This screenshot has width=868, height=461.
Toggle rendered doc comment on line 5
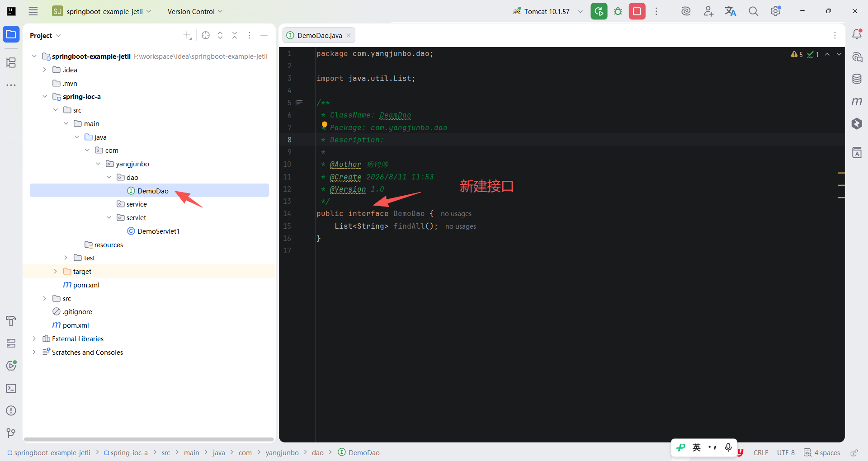pyautogui.click(x=299, y=103)
